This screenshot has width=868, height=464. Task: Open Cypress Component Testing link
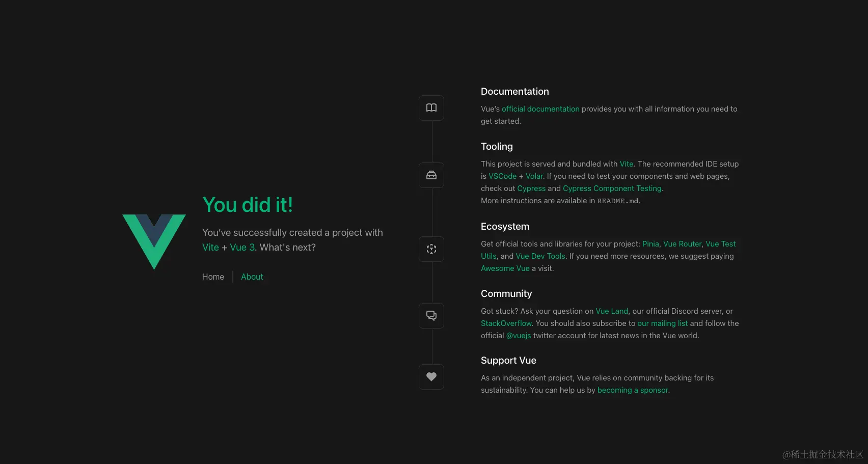click(612, 188)
